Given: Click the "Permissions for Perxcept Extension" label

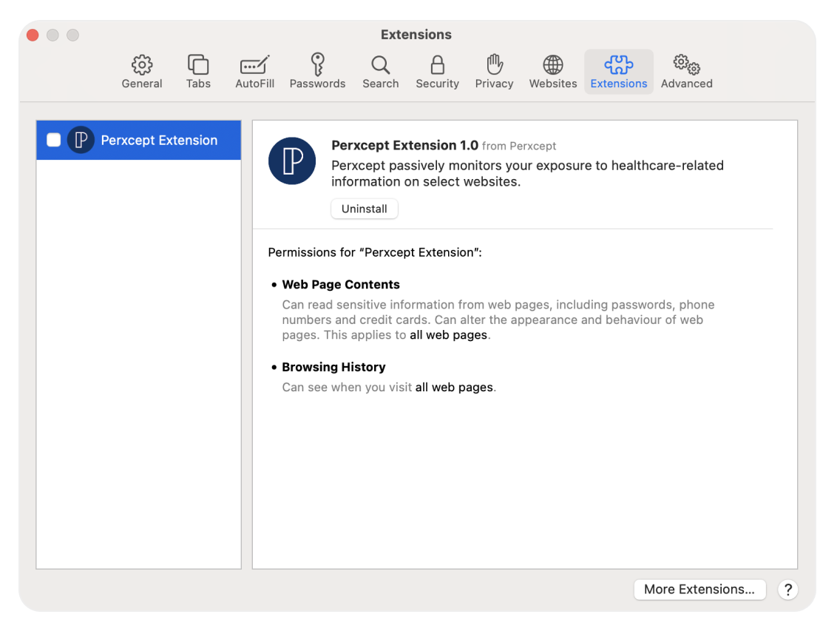Looking at the screenshot, I should point(375,252).
